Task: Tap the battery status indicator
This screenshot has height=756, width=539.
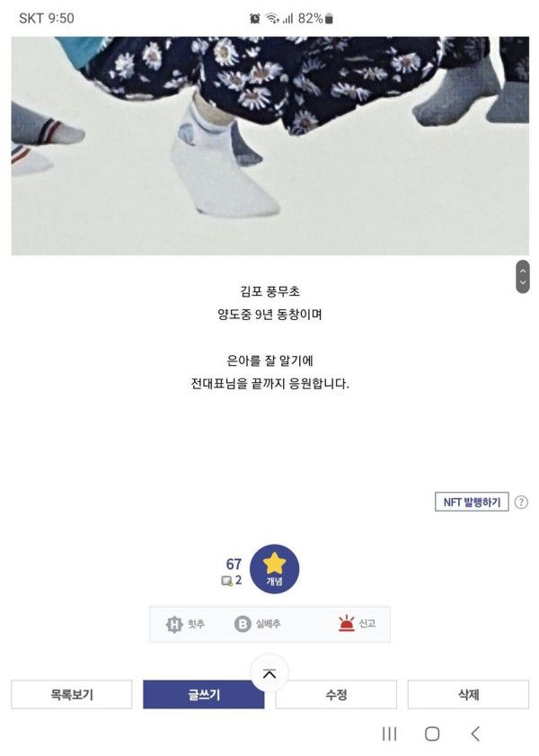Action: 329,19
